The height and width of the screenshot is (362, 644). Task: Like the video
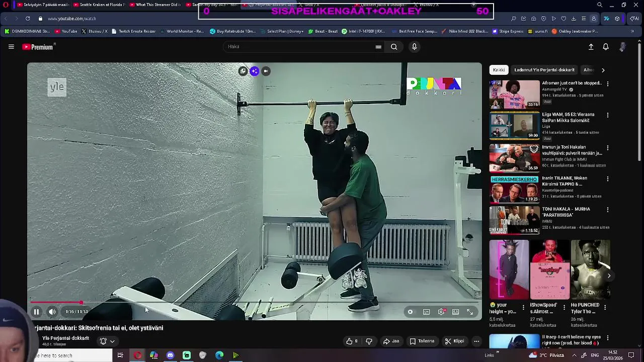[x=352, y=341]
